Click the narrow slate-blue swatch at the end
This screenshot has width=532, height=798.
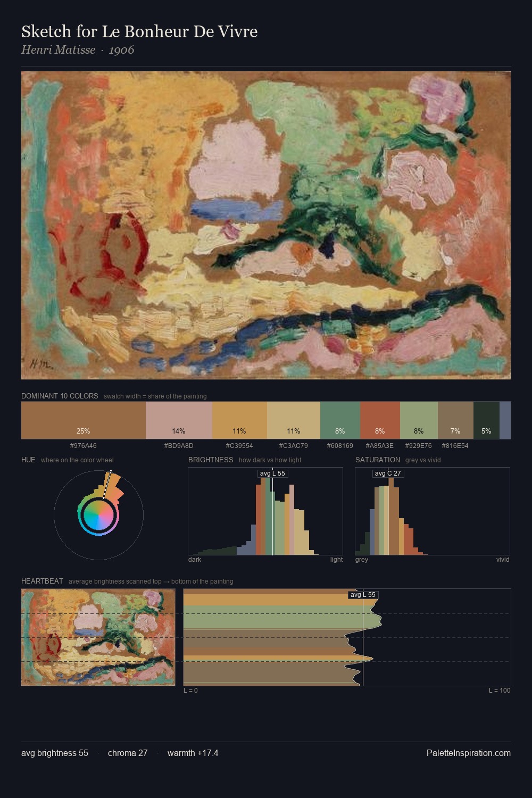505,420
